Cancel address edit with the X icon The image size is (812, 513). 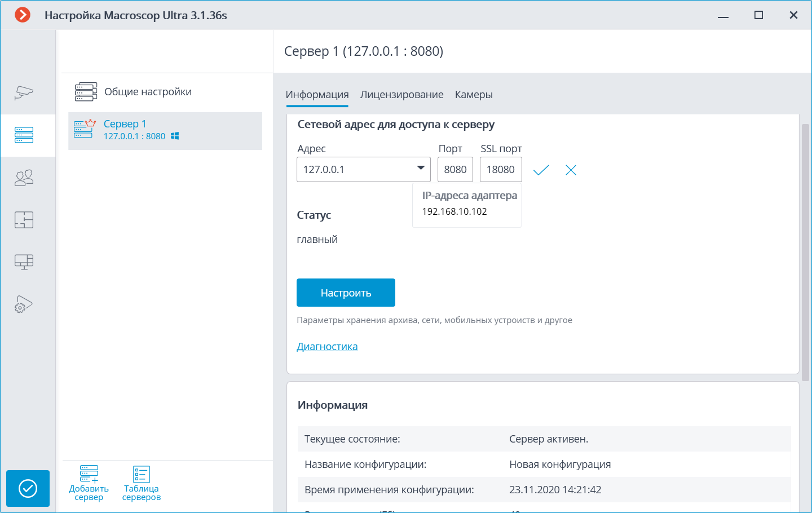[x=571, y=170]
